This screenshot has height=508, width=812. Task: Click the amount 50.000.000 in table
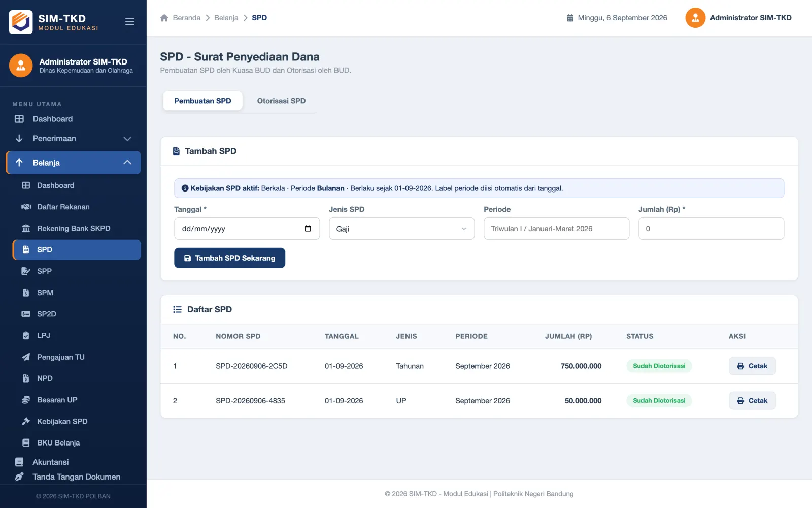pyautogui.click(x=583, y=401)
